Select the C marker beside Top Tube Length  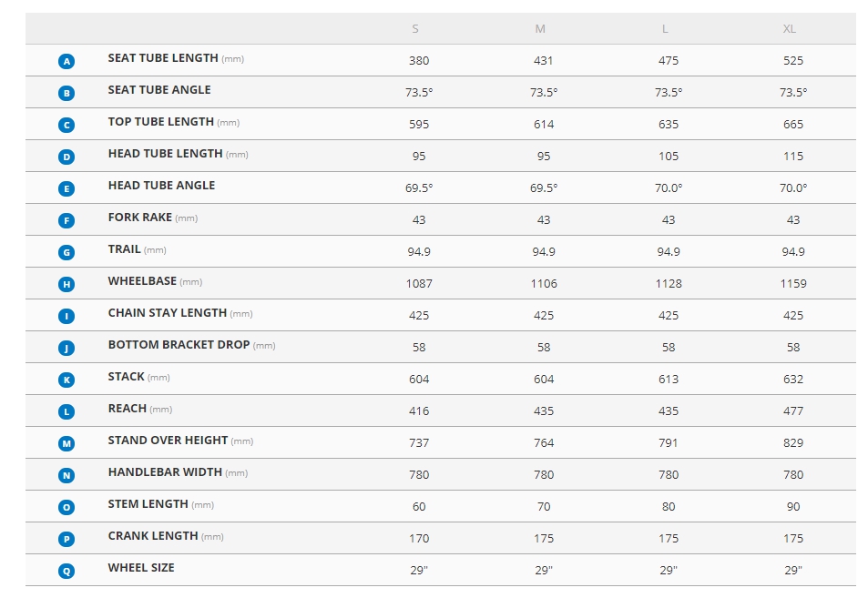point(66,125)
